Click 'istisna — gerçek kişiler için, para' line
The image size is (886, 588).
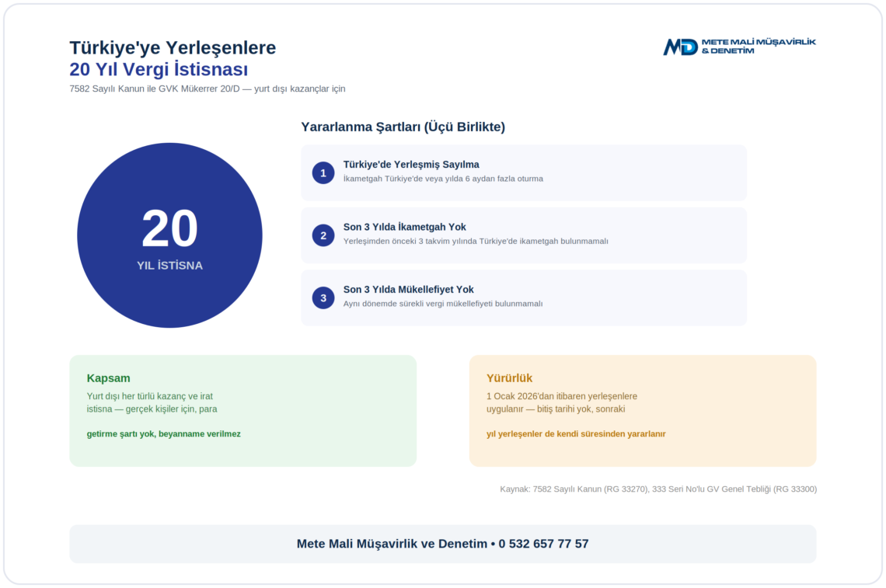click(152, 409)
